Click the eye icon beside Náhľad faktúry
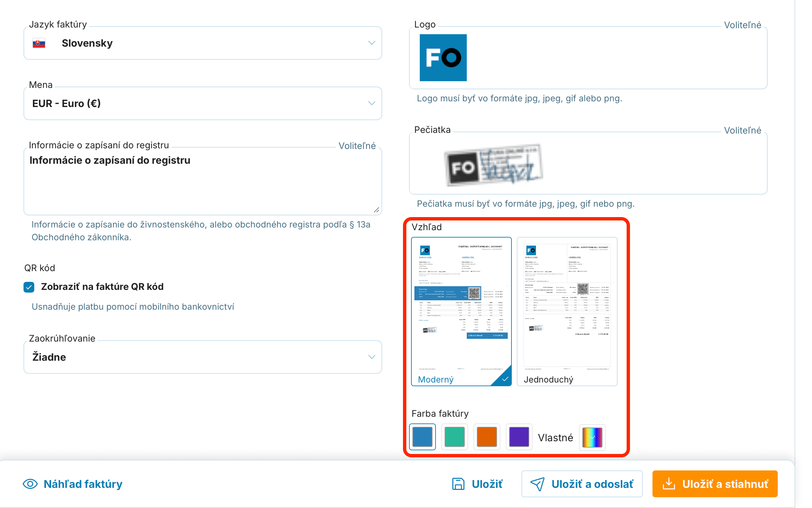The width and height of the screenshot is (812, 508). (x=30, y=484)
